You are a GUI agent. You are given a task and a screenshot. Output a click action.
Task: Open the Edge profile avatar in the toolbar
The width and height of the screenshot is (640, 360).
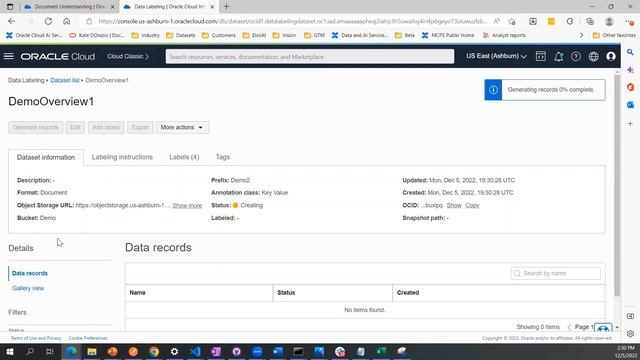coord(609,21)
